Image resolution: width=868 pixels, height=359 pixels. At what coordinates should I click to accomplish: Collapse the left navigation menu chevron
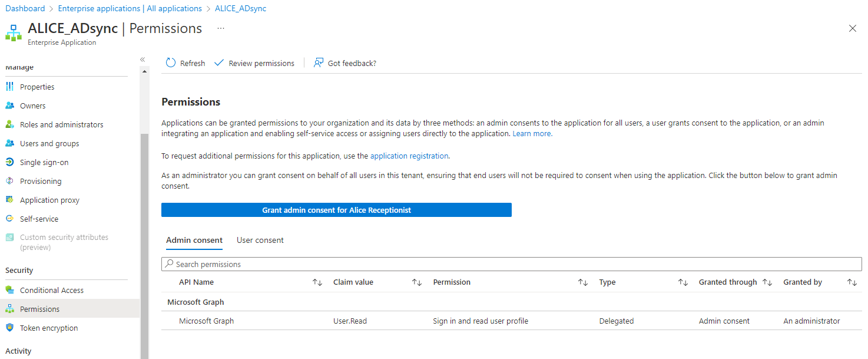tap(143, 60)
